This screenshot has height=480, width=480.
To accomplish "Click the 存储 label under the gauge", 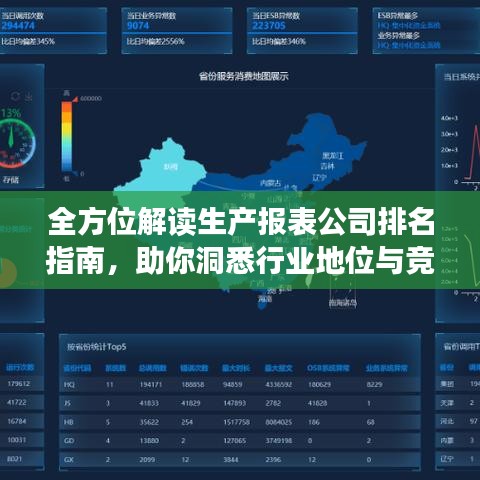I will (11, 180).
